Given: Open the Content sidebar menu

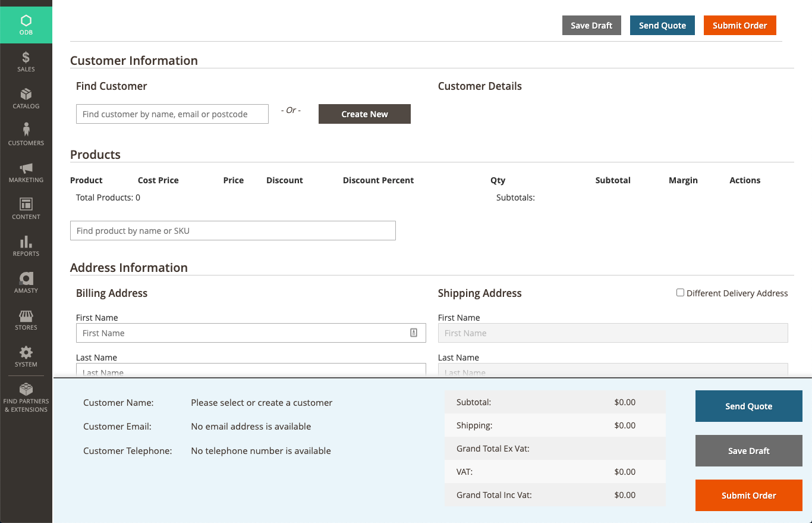Looking at the screenshot, I should click(x=26, y=209).
